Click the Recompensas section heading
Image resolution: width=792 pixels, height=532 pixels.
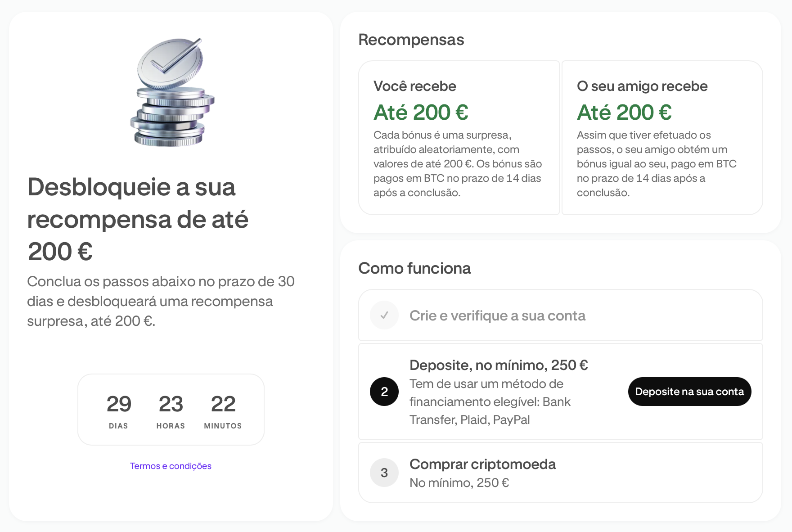411,40
